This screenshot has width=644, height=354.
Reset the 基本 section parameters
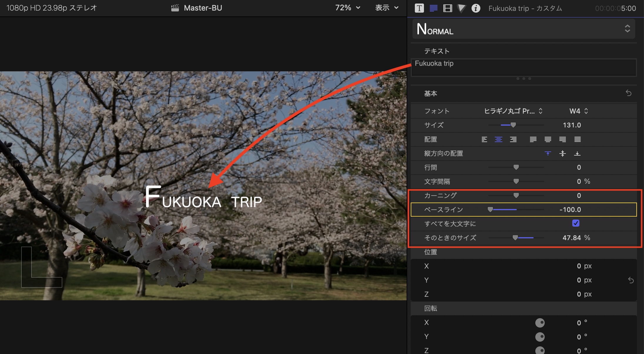(x=628, y=93)
